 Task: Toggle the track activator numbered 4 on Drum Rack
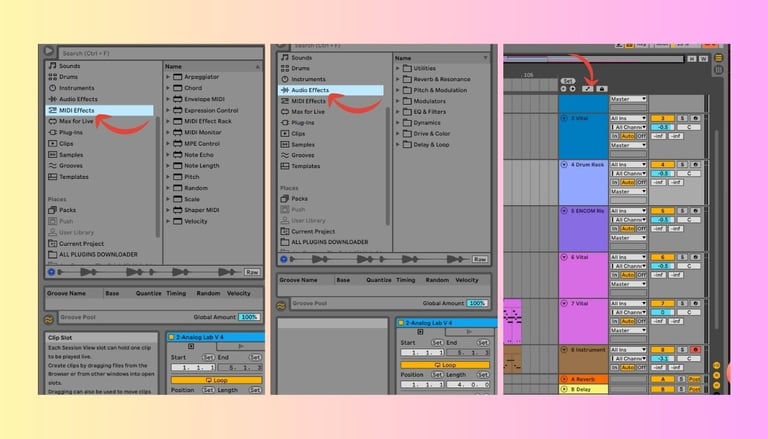662,165
